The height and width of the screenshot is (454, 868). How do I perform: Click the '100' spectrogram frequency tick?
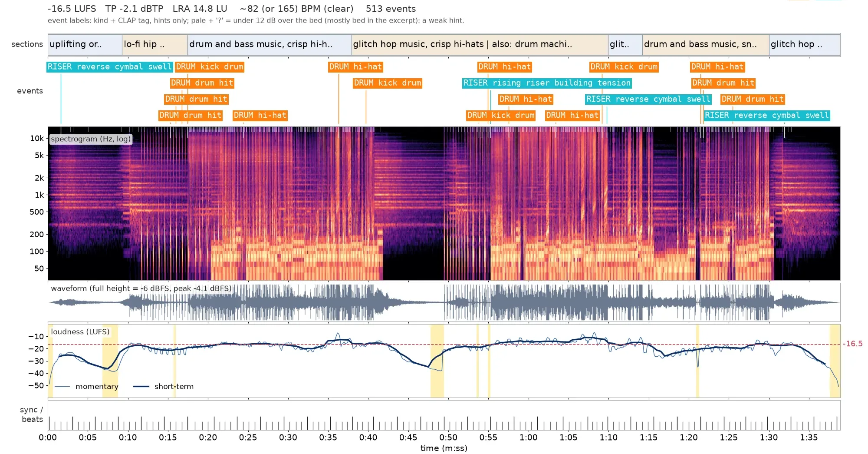coord(37,251)
